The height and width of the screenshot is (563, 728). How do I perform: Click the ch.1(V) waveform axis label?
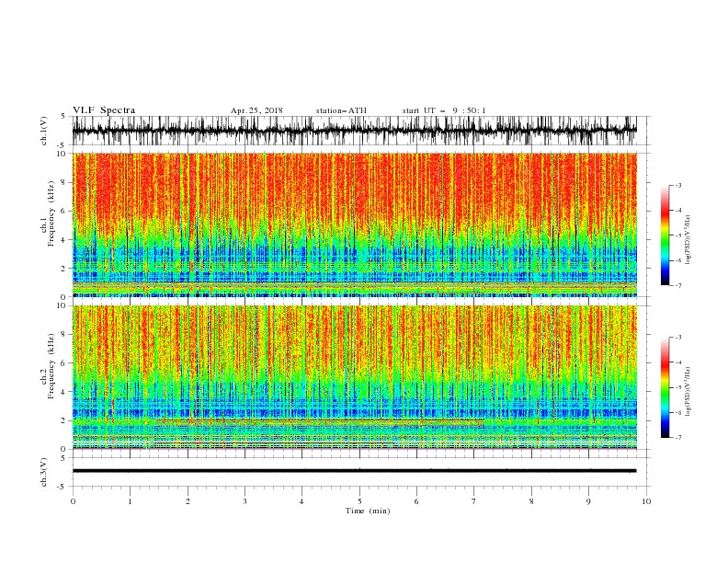44,131
